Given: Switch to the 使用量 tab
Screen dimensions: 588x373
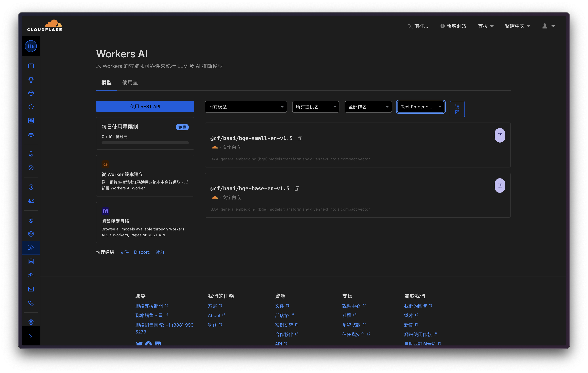Looking at the screenshot, I should coord(130,83).
